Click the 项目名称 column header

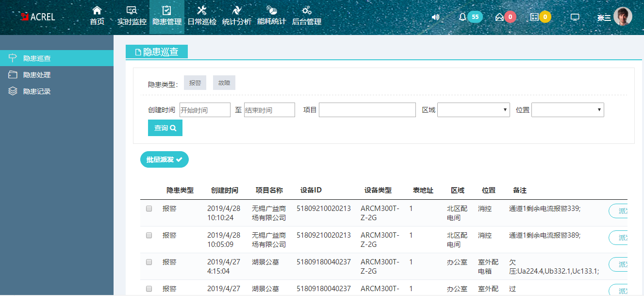point(269,191)
